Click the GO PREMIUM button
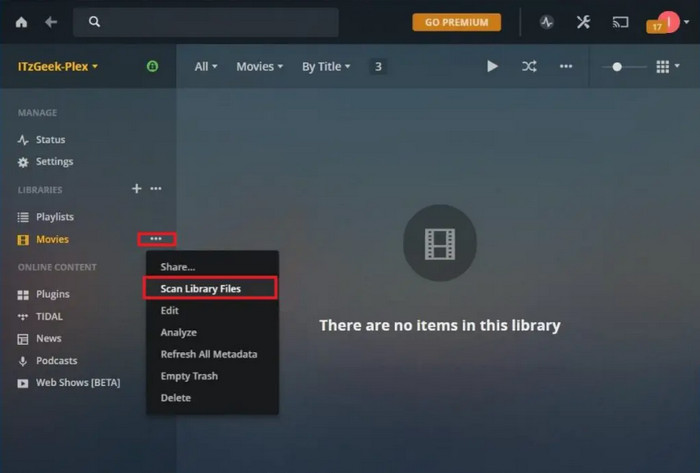 pyautogui.click(x=456, y=22)
